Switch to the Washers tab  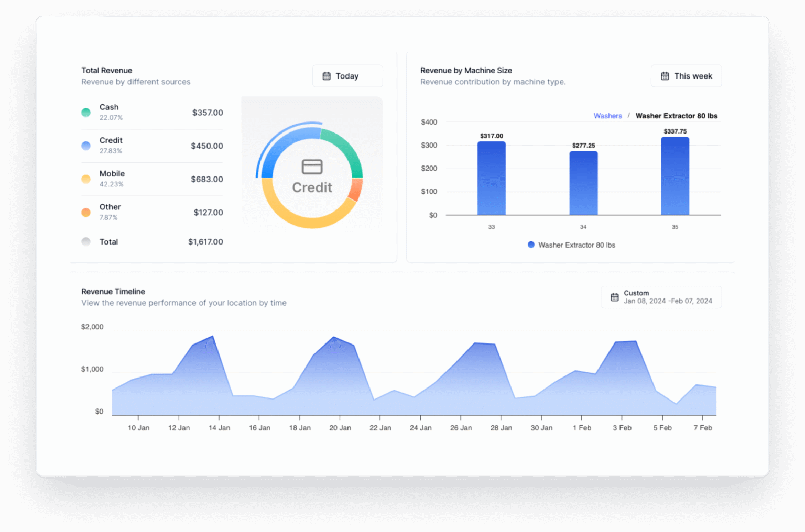[607, 116]
